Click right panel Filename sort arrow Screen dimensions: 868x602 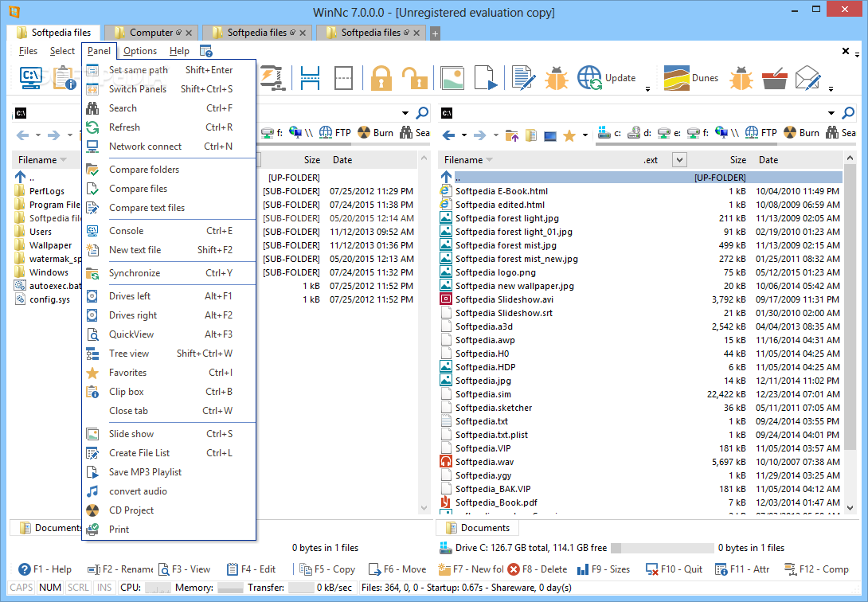tap(490, 160)
